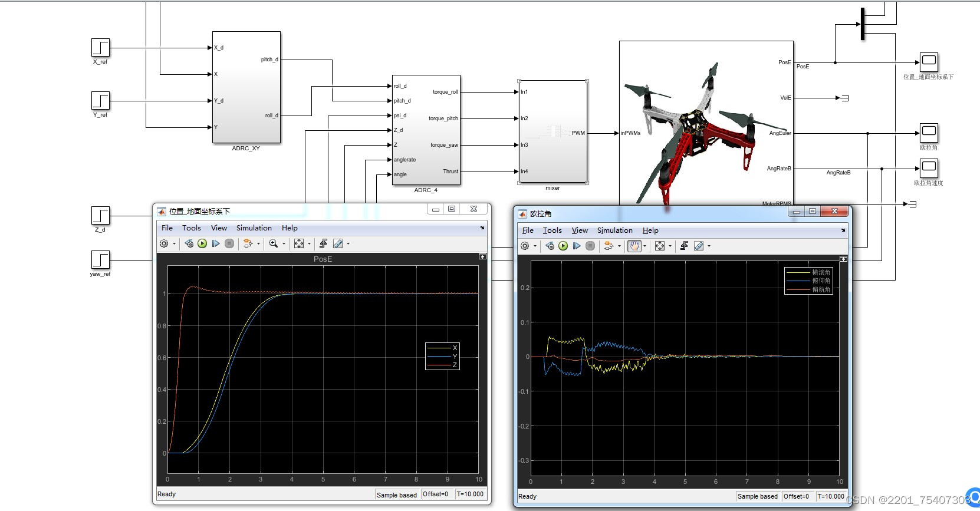The image size is (980, 511).
Task: Maximize axes in 欧拉角 scope plot
Action: point(843,259)
